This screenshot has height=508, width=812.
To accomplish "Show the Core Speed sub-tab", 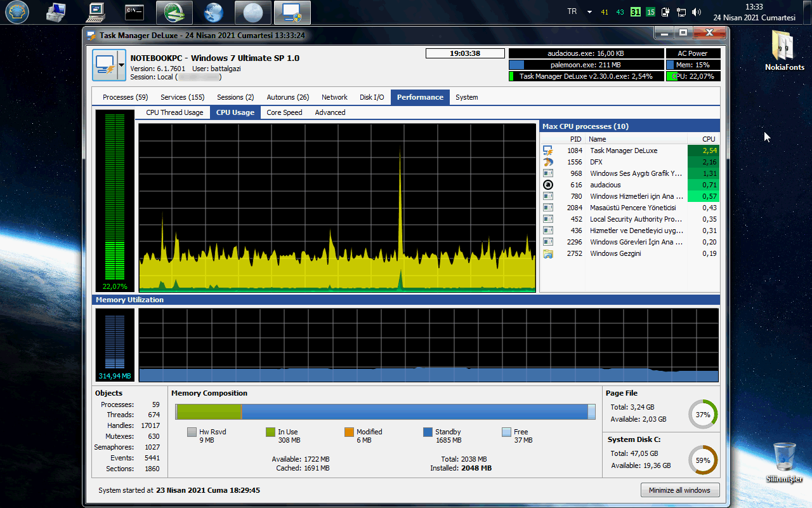I will point(284,112).
